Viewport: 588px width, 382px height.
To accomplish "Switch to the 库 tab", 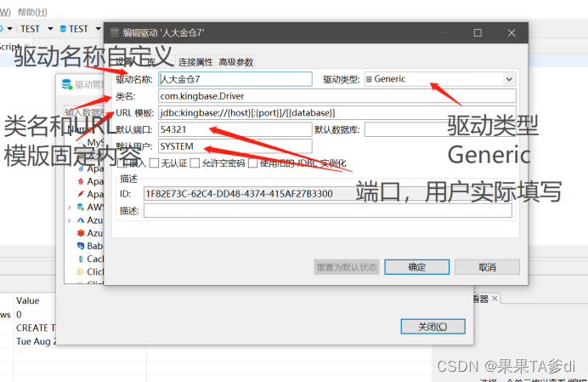I will tap(151, 62).
